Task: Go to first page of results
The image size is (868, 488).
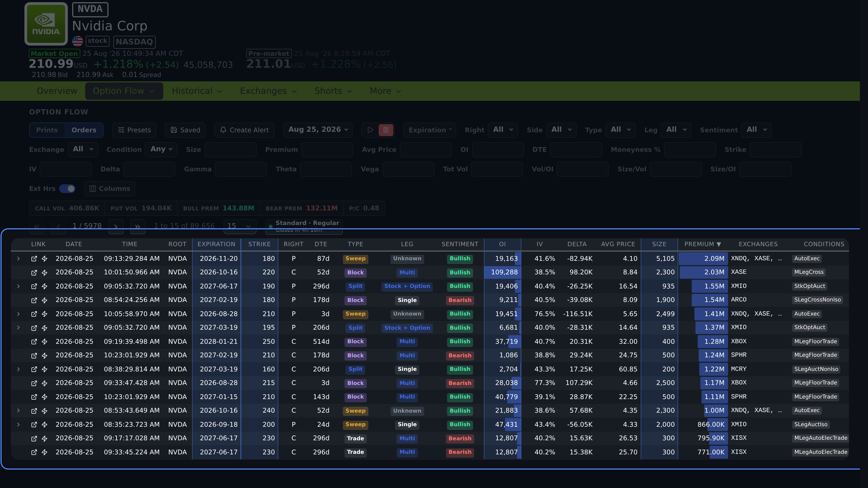Action: 37,226
